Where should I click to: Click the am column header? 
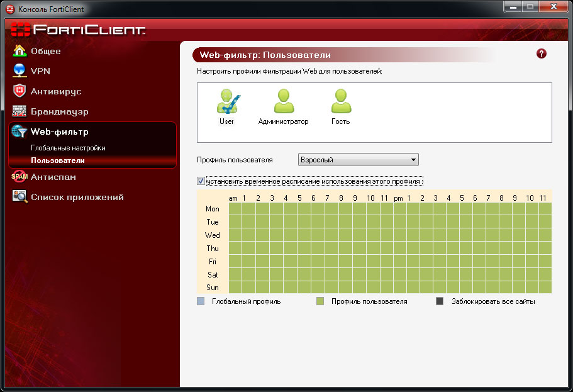(233, 198)
